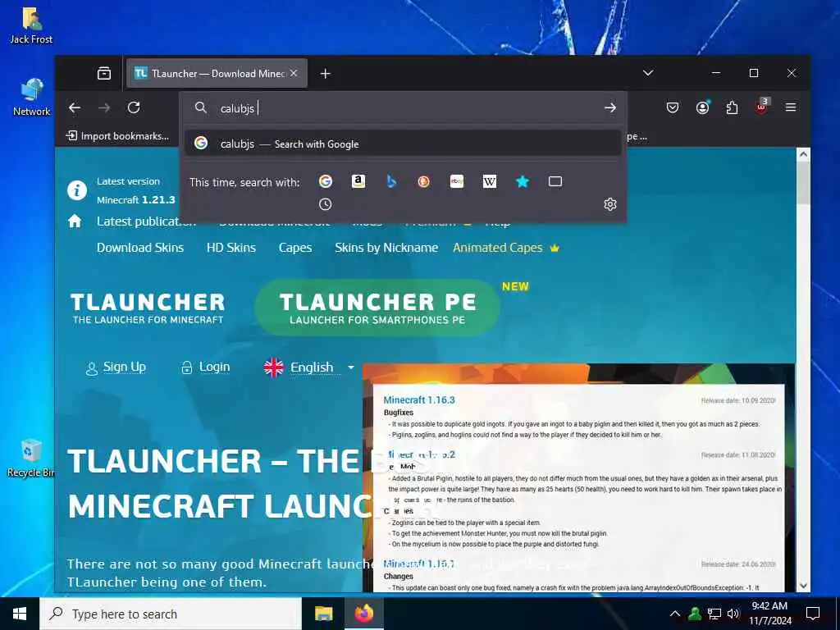Click the Type here to search box
The width and height of the screenshot is (840, 630).
click(x=171, y=614)
